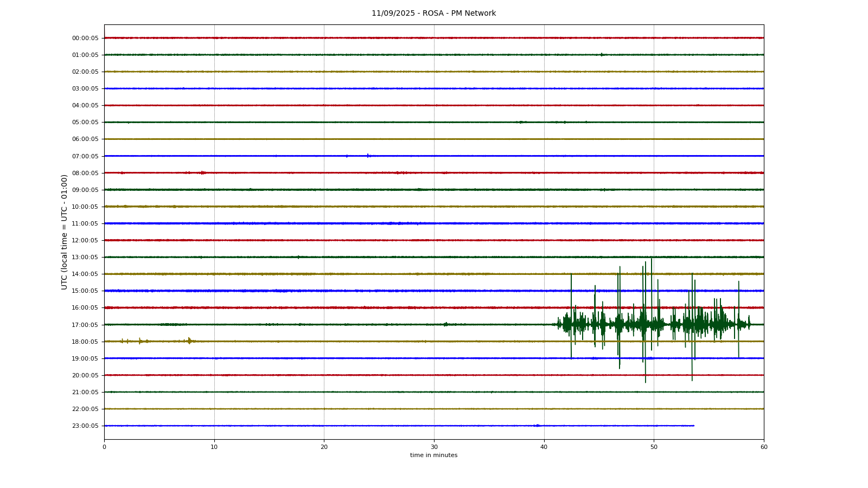
Task: Click the blip near 45 minutes on 01:00 trace
Action: [601, 54]
